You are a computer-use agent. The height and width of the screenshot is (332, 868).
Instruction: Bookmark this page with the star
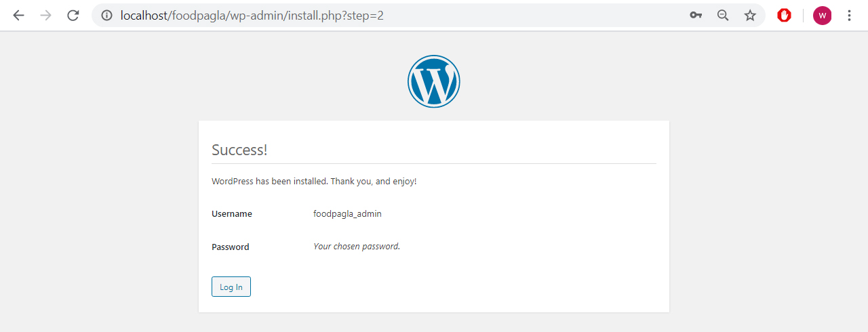pos(750,16)
